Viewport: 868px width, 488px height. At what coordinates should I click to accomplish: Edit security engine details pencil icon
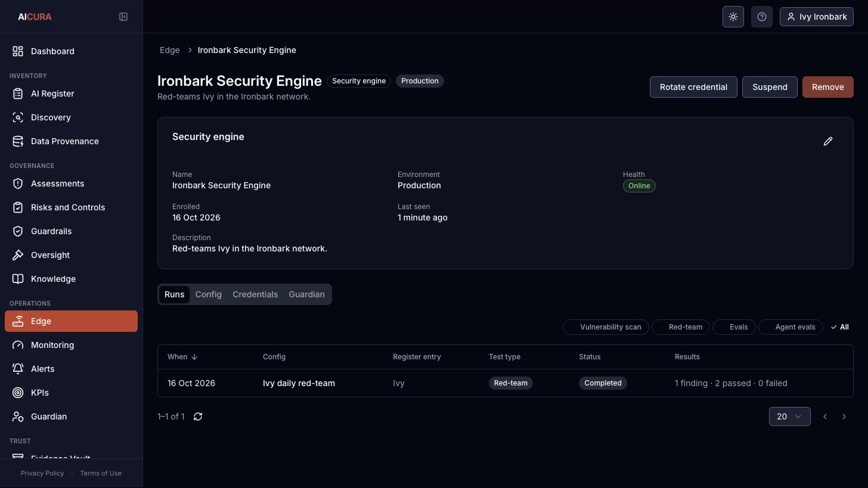[x=828, y=141]
